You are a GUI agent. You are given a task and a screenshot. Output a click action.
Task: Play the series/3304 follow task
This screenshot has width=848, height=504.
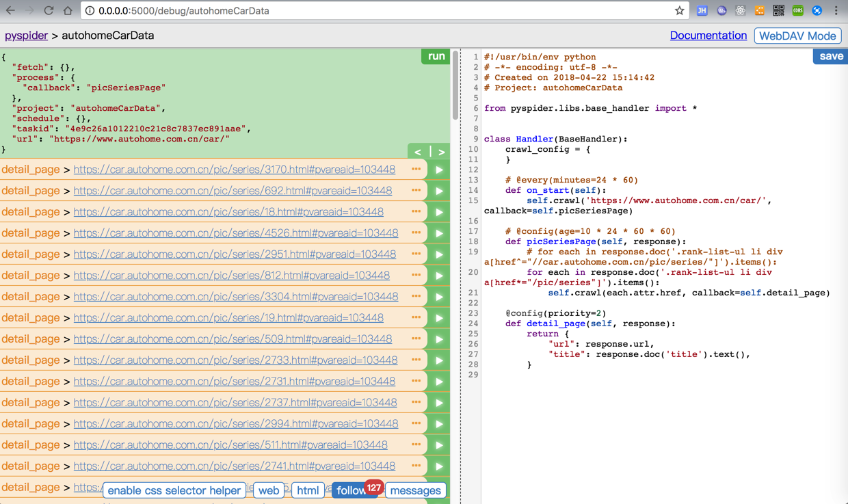click(x=439, y=297)
